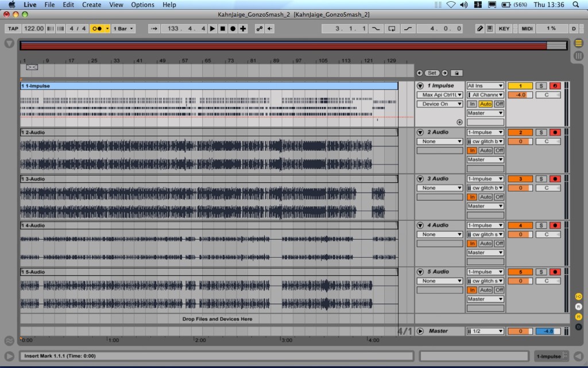This screenshot has height=368, width=588.
Task: Click the tempo field showing 122.00
Action: (x=34, y=29)
